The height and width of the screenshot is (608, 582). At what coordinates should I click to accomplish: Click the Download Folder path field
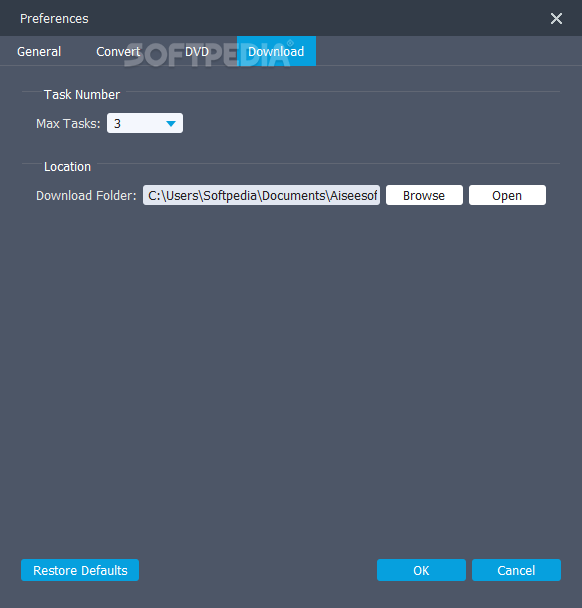click(x=261, y=195)
